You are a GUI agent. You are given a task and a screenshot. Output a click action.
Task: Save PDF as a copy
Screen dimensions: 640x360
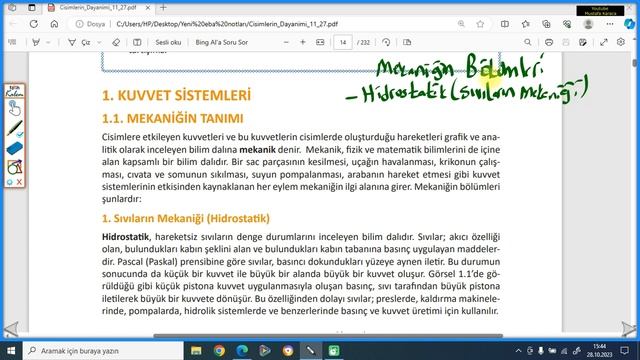coord(583,42)
